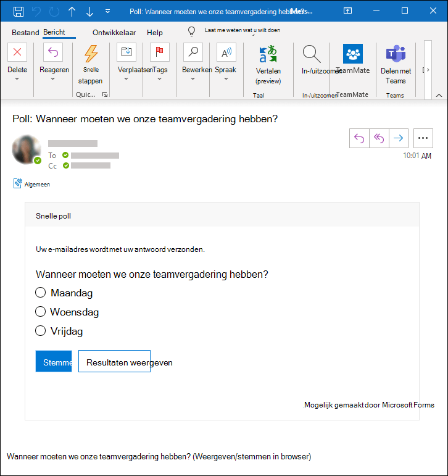Expand the Tags dropdown arrow

(159, 79)
